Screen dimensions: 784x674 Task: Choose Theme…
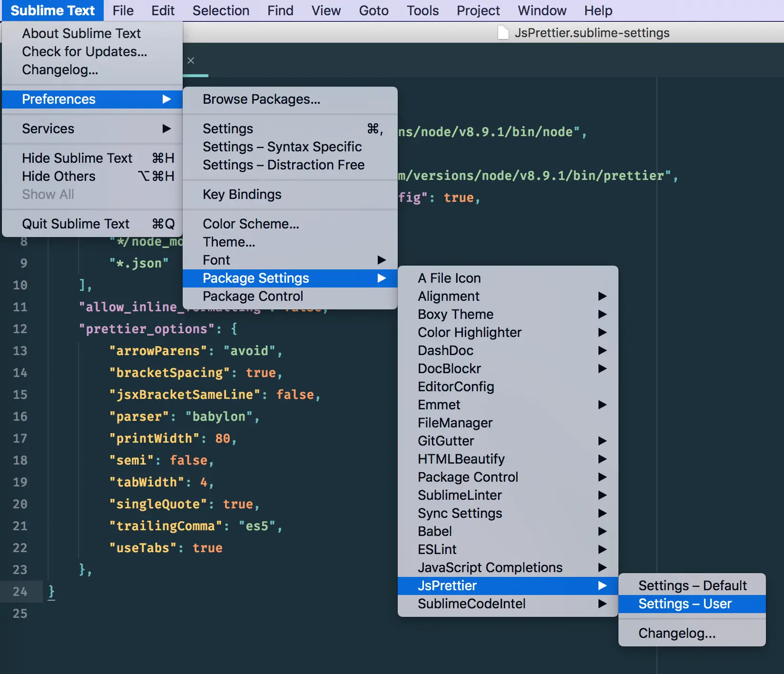click(290, 242)
